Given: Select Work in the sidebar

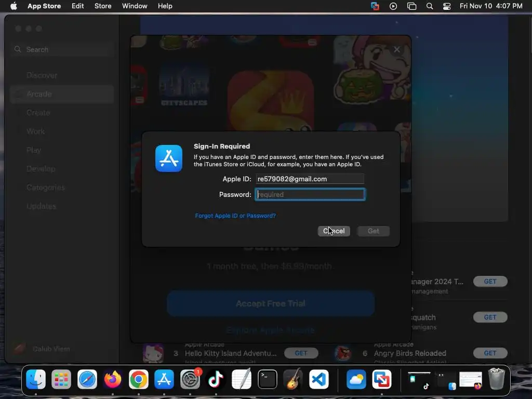Looking at the screenshot, I should [x=62, y=131].
